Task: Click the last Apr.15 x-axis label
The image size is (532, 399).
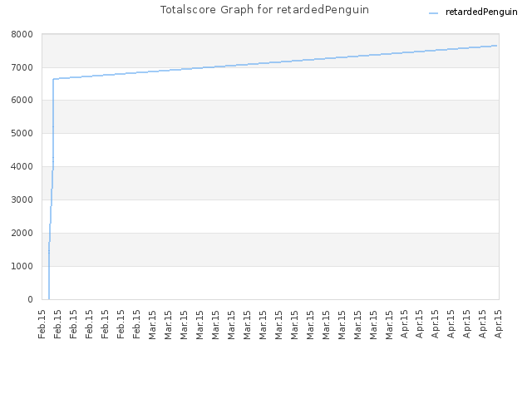Action: tap(498, 324)
